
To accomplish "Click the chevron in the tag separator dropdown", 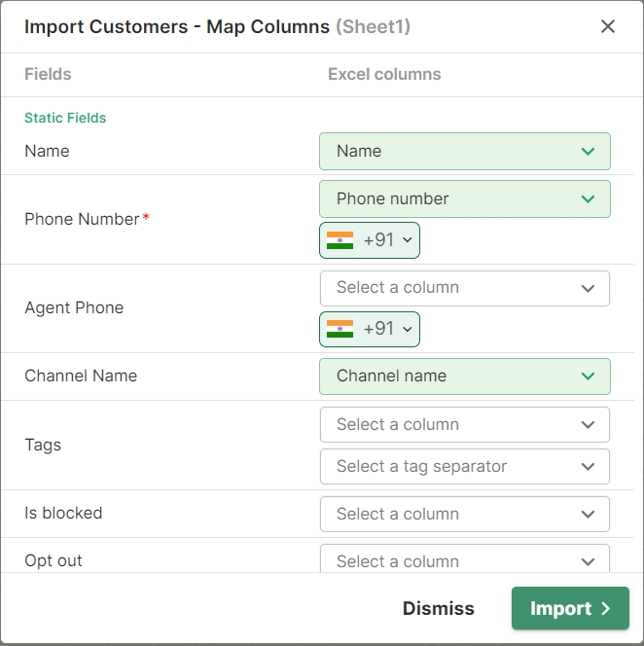I will point(588,467).
